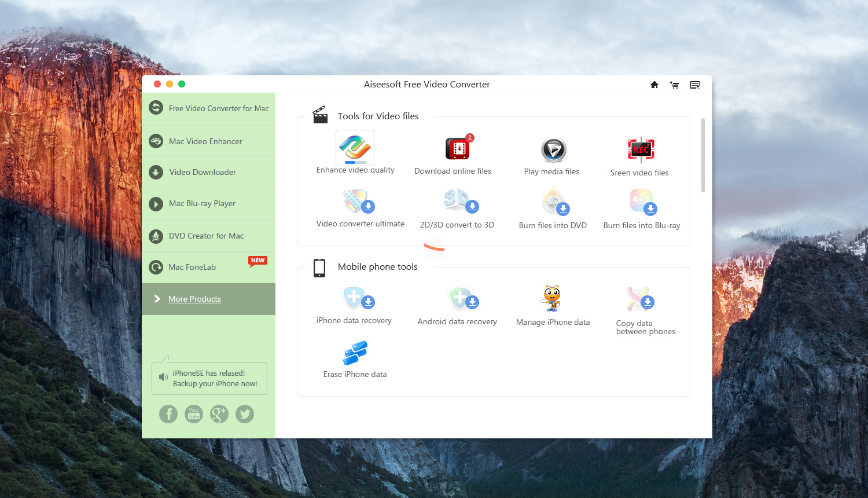Click Manage iPhone data text

pyautogui.click(x=553, y=323)
